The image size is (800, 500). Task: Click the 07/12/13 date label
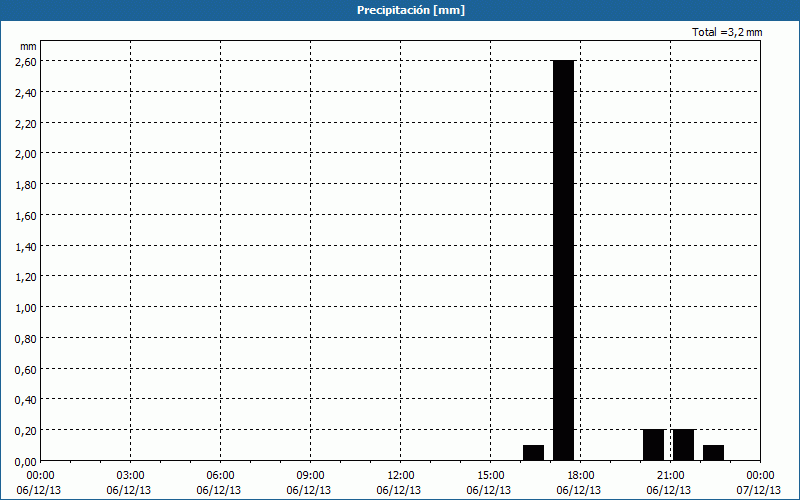click(x=759, y=490)
